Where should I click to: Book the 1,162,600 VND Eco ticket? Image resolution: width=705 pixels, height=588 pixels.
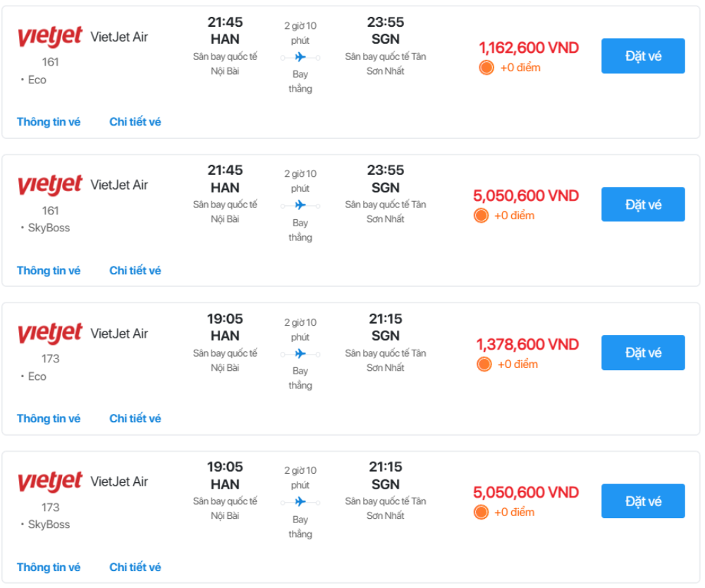[x=643, y=56]
